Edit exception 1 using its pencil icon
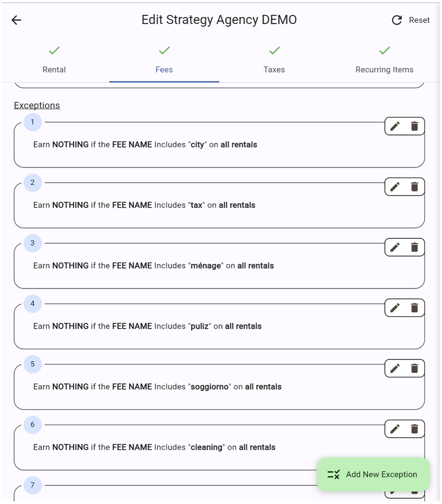The width and height of the screenshot is (442, 504). click(394, 126)
